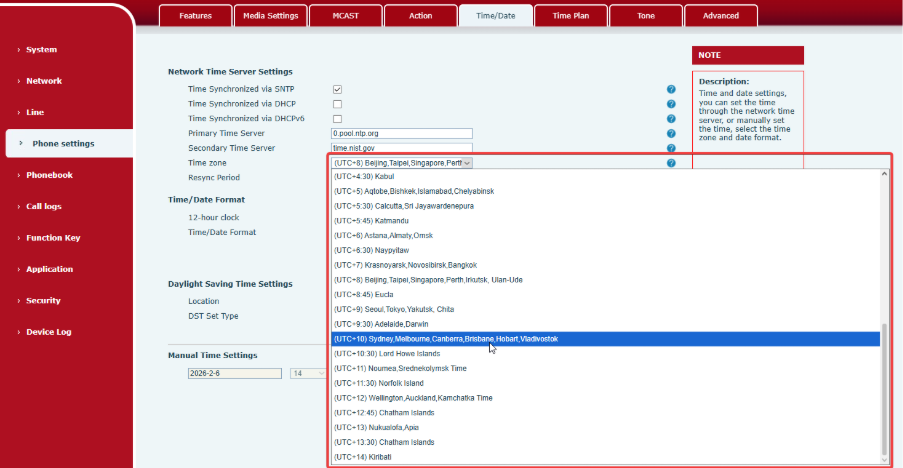Enable Time Synchronized via DHCP checkbox
This screenshot has height=468, width=903.
337,104
